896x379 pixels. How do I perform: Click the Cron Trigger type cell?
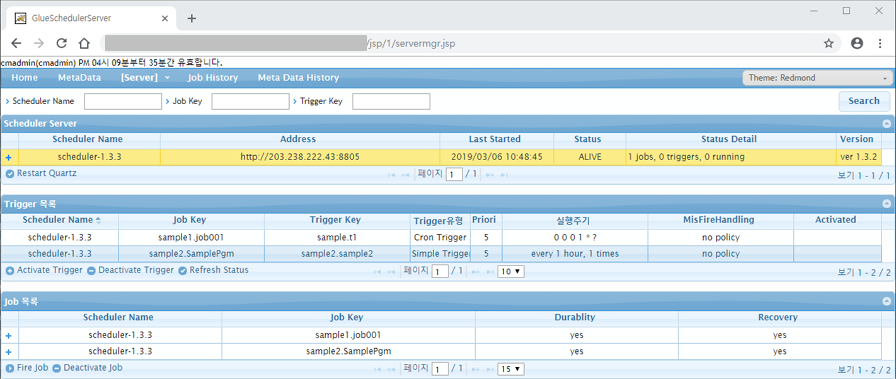(x=440, y=237)
